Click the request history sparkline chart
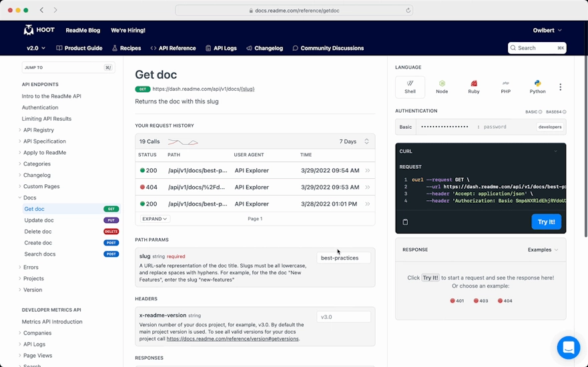588x367 pixels. tap(183, 141)
